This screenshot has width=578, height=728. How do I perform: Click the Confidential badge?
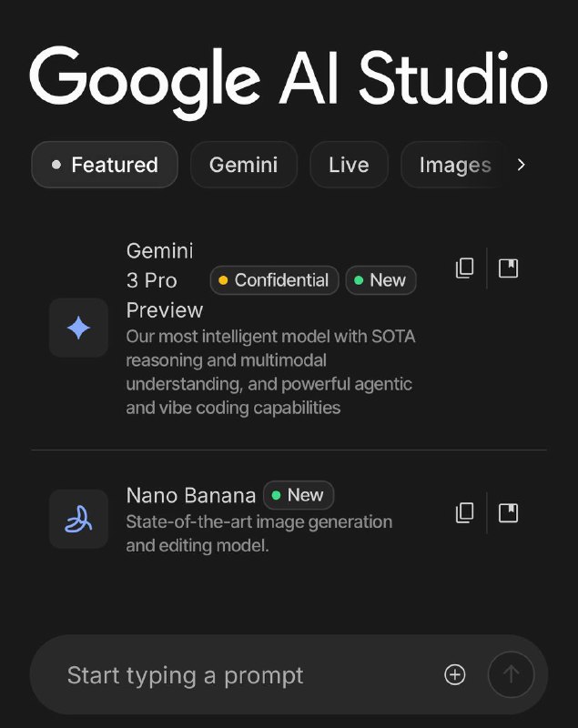(x=274, y=280)
